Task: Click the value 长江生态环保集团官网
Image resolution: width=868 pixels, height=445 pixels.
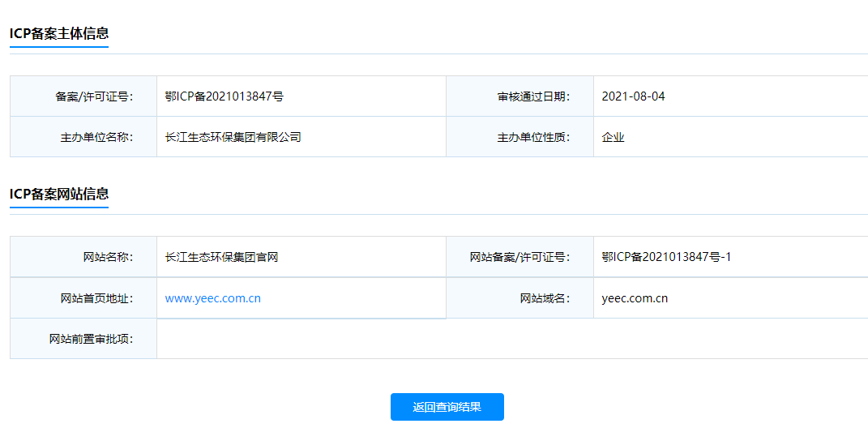Action: coord(221,257)
